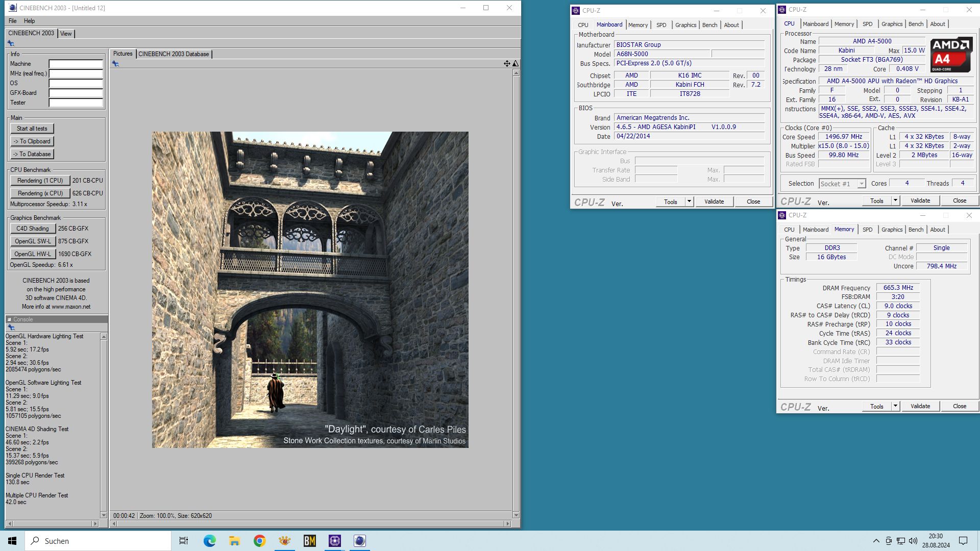Launch Microsoft Edge from the taskbar

point(209,541)
